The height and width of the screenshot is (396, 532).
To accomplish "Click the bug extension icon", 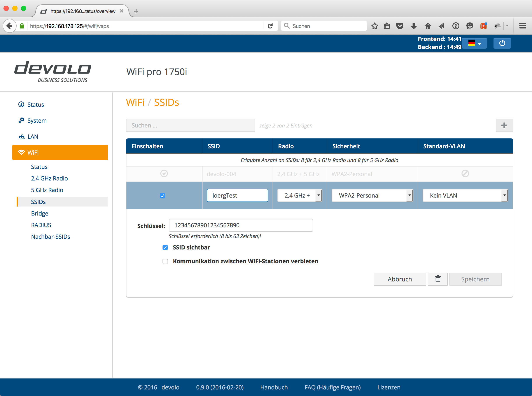I will click(497, 26).
